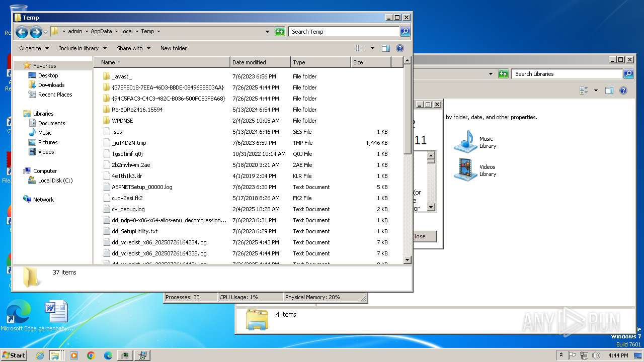Select Documents library in navigation pane
Image resolution: width=644 pixels, height=362 pixels.
(x=51, y=123)
